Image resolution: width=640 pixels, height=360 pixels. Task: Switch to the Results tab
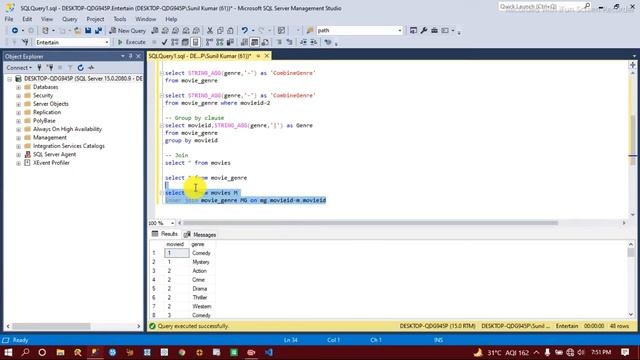[x=165, y=234]
